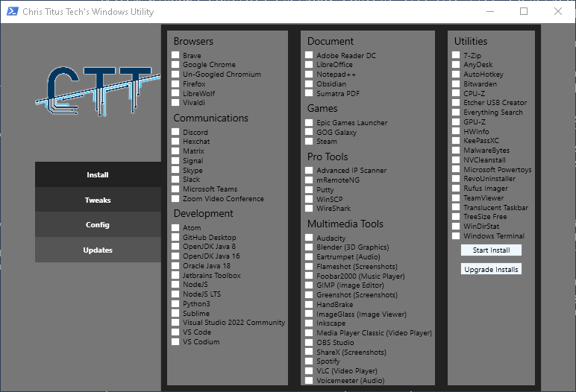The image size is (576, 392).
Task: Enable the Microsoft Powertoys checkbox
Action: coord(456,170)
